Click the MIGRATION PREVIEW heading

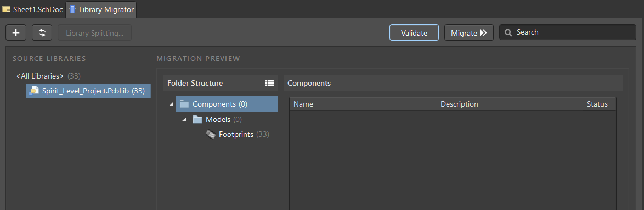coord(198,58)
